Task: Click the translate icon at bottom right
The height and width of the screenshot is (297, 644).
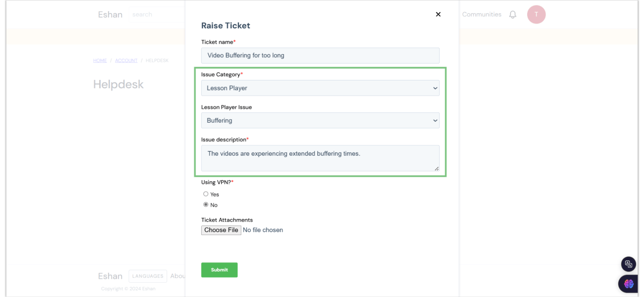Action: 628,264
